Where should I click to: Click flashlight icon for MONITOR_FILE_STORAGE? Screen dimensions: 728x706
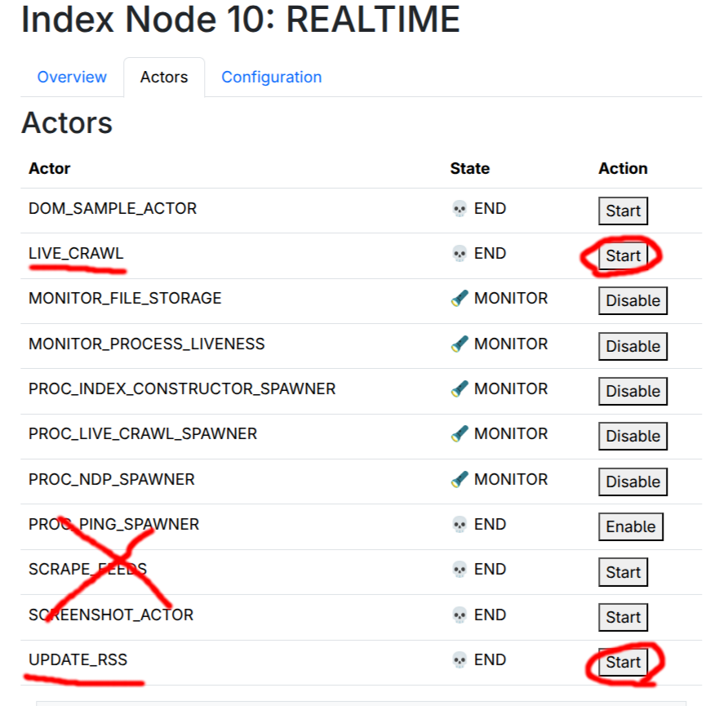click(459, 299)
